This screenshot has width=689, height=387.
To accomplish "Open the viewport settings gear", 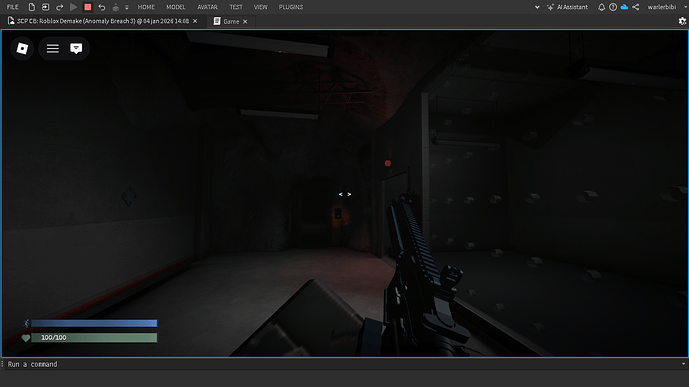I will 682,21.
